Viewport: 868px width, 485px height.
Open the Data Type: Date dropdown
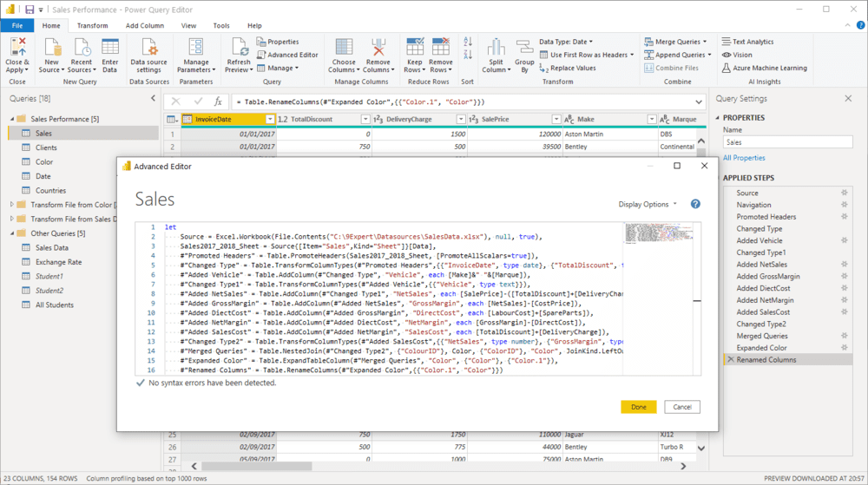click(x=566, y=42)
